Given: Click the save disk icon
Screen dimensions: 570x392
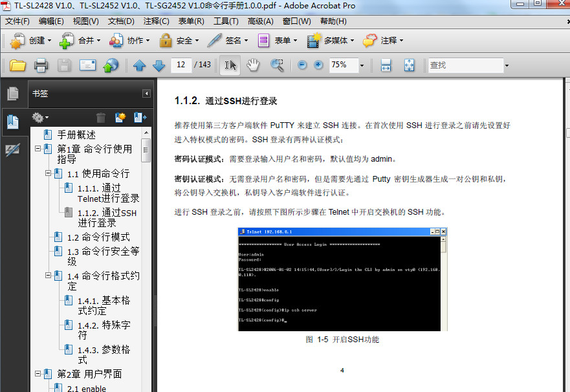Looking at the screenshot, I should point(64,65).
